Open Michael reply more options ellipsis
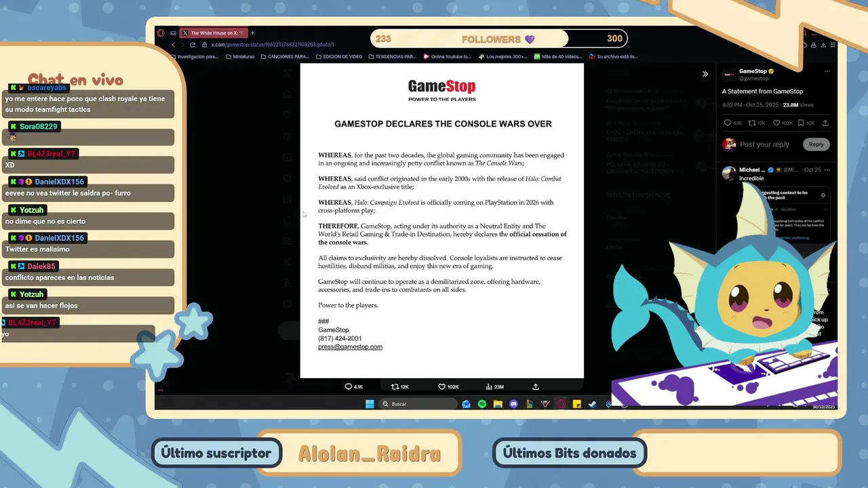 827,170
